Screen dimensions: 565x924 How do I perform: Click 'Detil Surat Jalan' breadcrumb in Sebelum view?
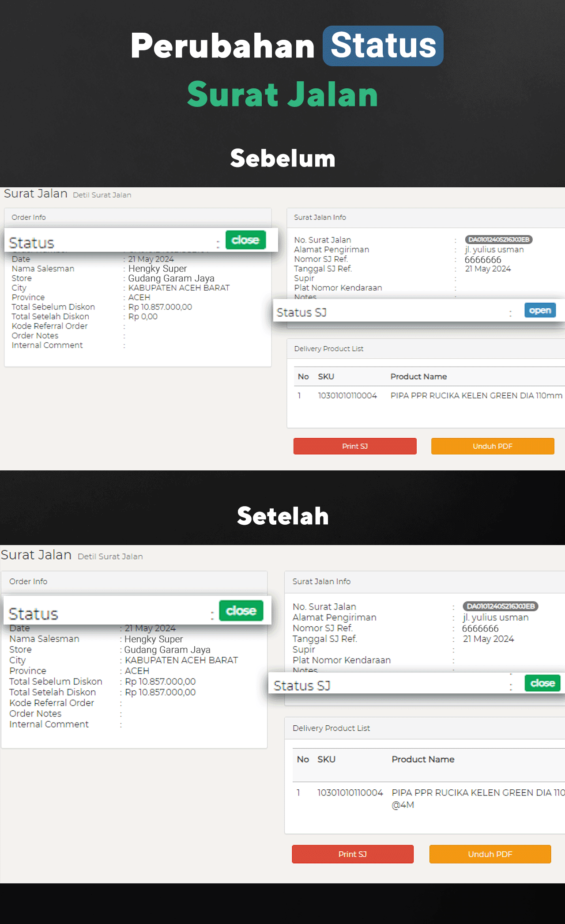[102, 195]
